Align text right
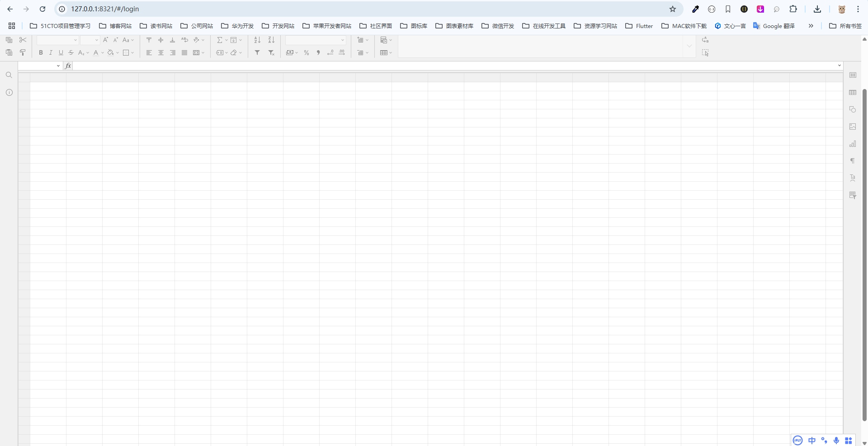 tap(172, 53)
